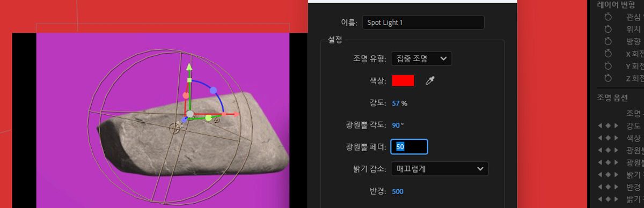644x208 pixels.
Task: Go to next keyframe on 색상 row
Action: coord(616,138)
